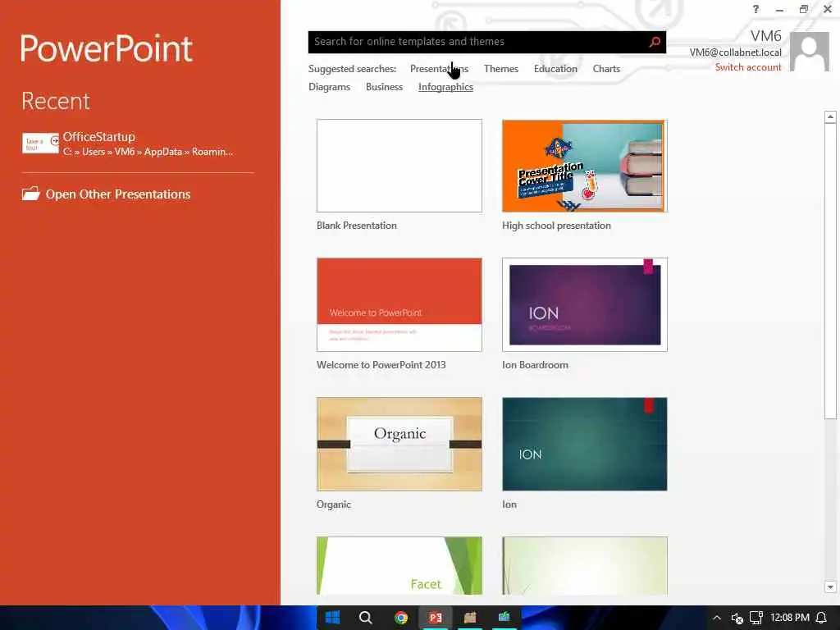Choose the Facet template thumbnail
Image resolution: width=840 pixels, height=630 pixels.
[x=399, y=565]
